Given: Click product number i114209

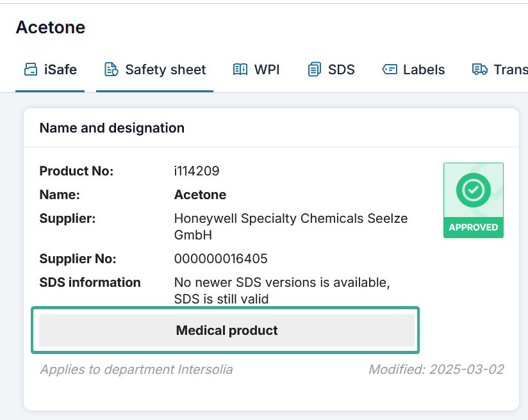Looking at the screenshot, I should 197,171.
